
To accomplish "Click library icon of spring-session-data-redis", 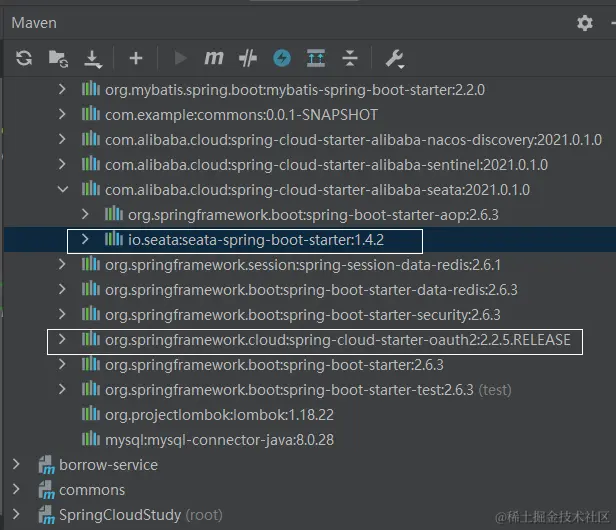I will [x=90, y=264].
